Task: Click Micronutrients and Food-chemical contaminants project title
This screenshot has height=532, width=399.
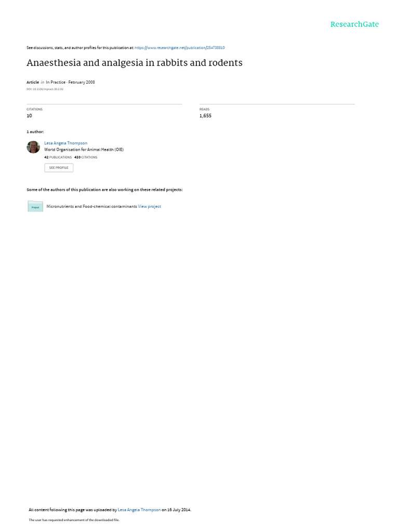Action: tap(91, 206)
